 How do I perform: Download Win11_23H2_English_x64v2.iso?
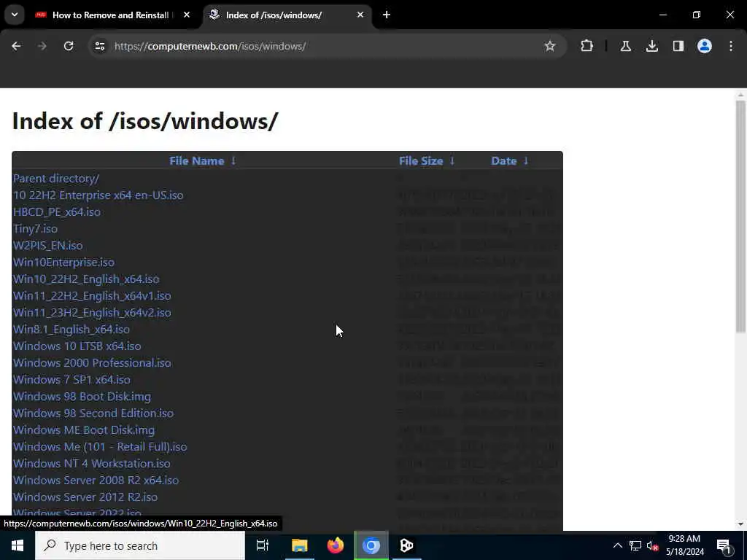[x=92, y=312]
